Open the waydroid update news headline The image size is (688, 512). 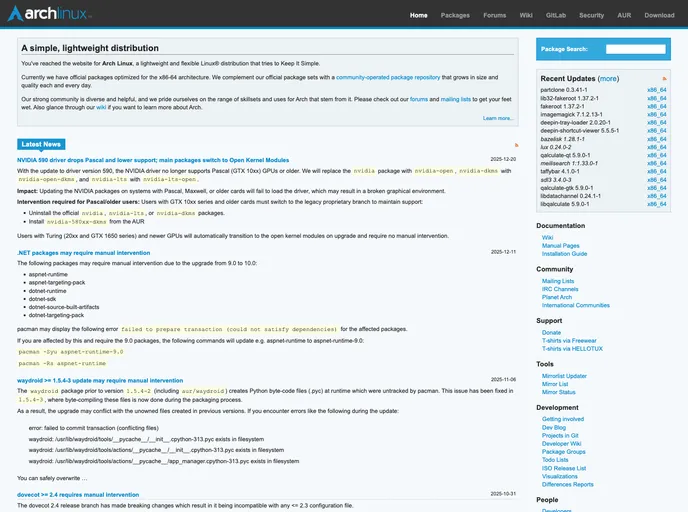pyautogui.click(x=100, y=380)
